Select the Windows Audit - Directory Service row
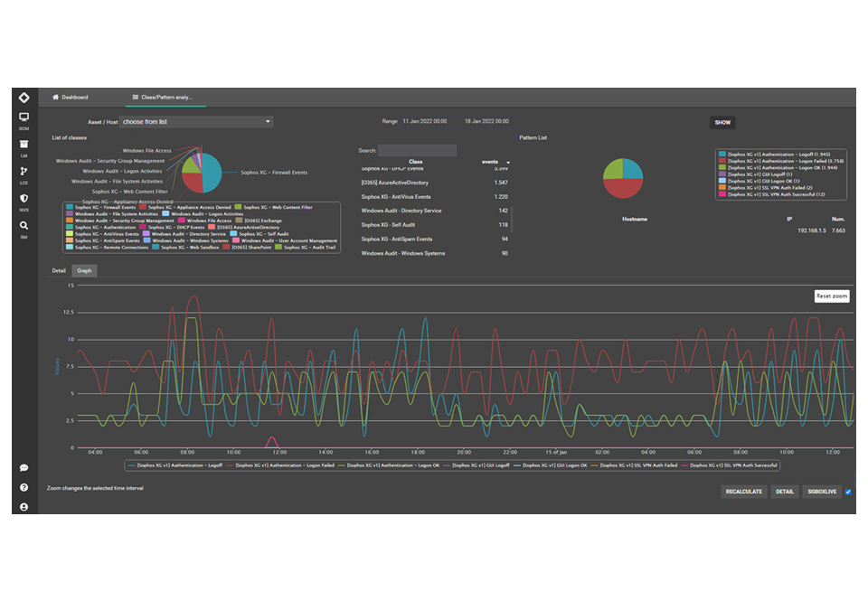This screenshot has width=868, height=601. [x=435, y=211]
